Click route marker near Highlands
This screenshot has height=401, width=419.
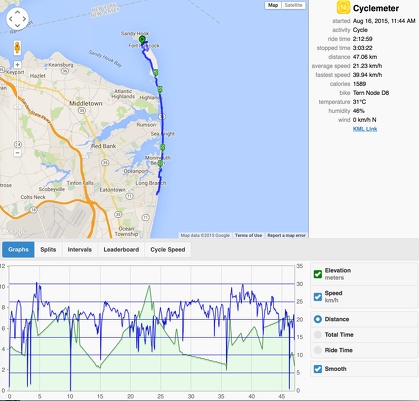160,89
